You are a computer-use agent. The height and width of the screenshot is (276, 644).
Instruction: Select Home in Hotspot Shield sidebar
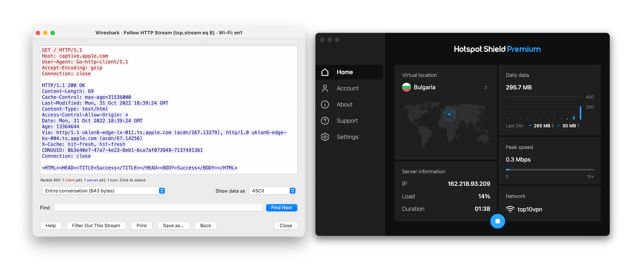[349, 72]
